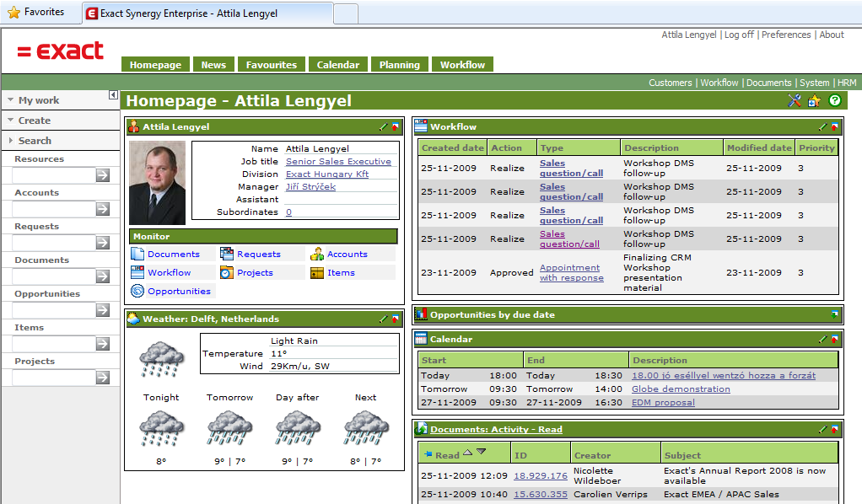The width and height of the screenshot is (862, 504).
Task: Open Monitor Documents link
Action: pos(173,254)
